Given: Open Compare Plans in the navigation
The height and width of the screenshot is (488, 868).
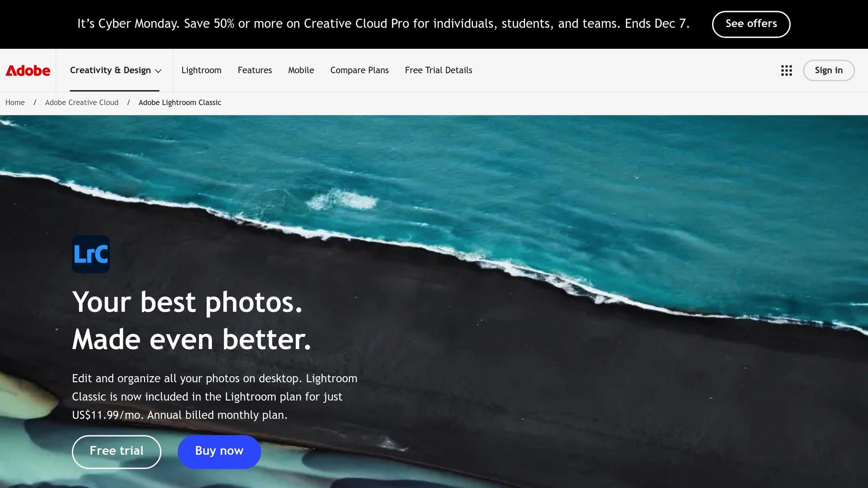Looking at the screenshot, I should (x=359, y=70).
